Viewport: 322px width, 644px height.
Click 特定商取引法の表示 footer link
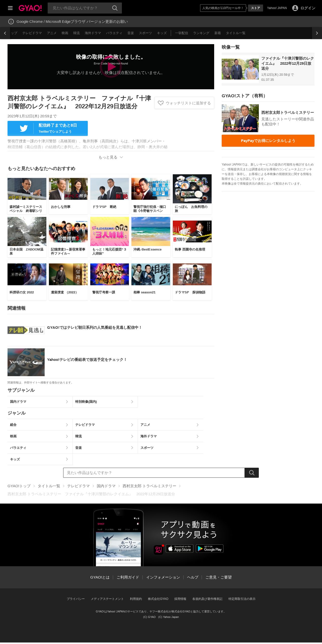point(242,599)
